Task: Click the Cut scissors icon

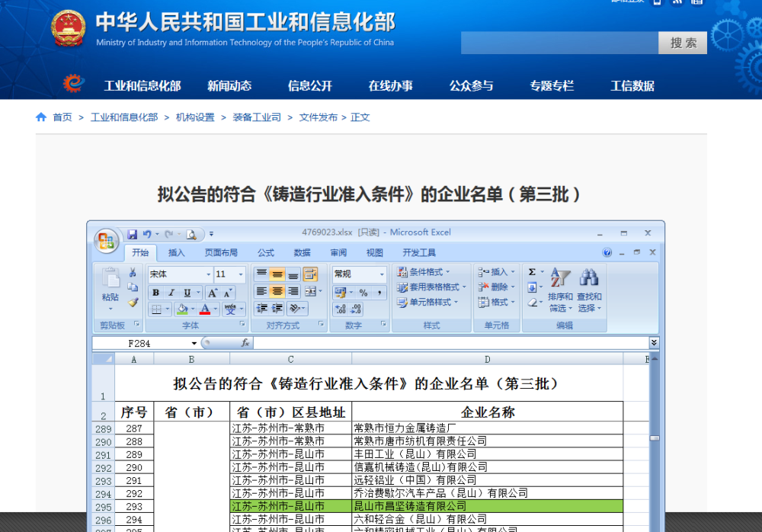Action: pos(133,272)
